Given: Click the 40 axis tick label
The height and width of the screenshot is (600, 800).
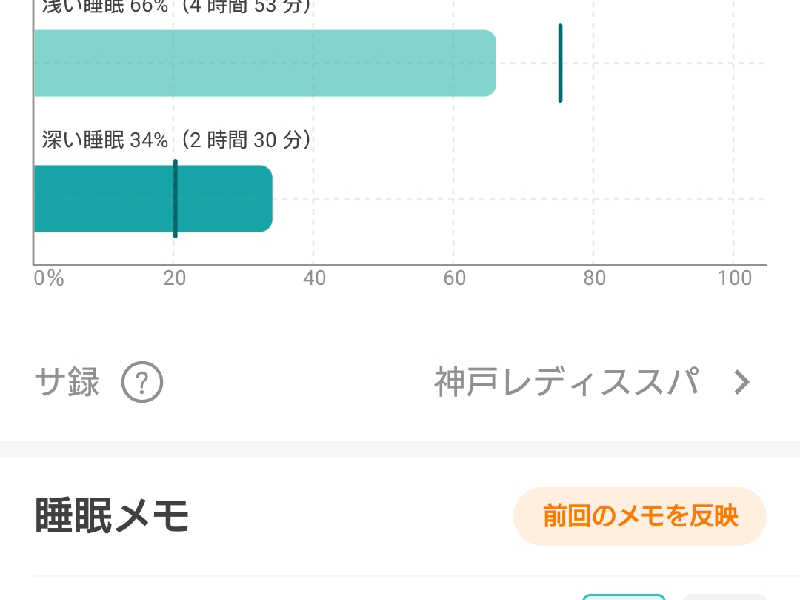Looking at the screenshot, I should (314, 278).
